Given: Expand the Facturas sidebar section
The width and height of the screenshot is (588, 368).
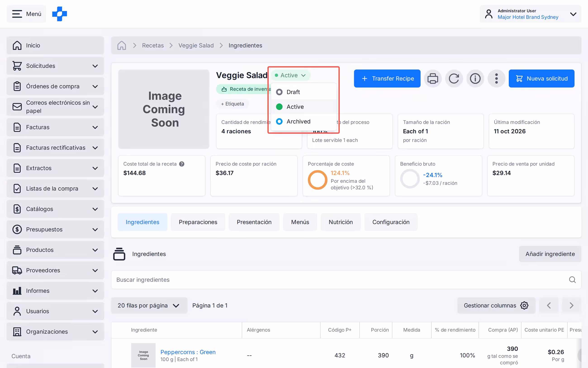Looking at the screenshot, I should pyautogui.click(x=55, y=127).
